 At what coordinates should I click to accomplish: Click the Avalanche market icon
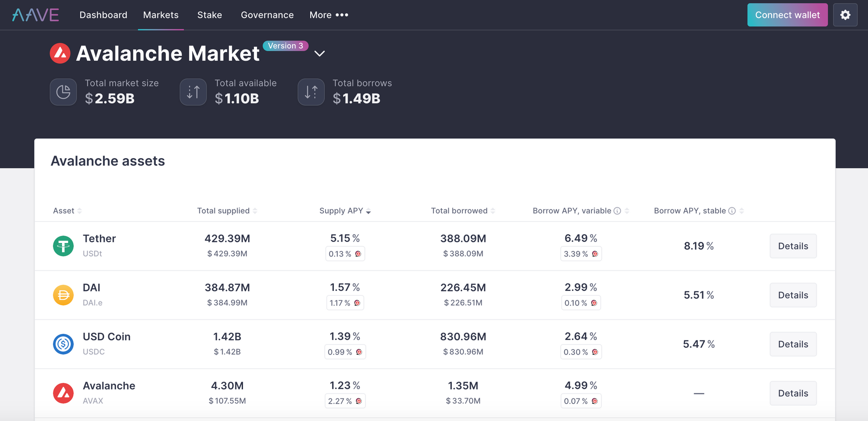tap(60, 53)
